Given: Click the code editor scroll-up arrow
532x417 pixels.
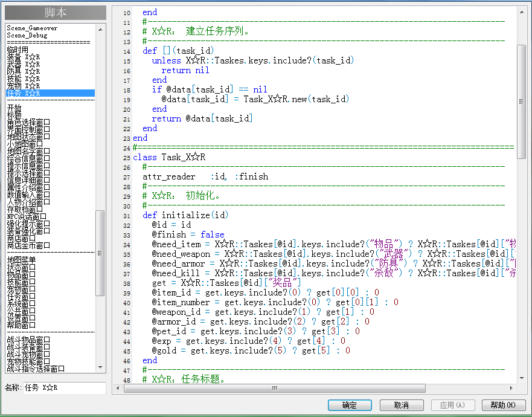Looking at the screenshot, I should coord(522,12).
